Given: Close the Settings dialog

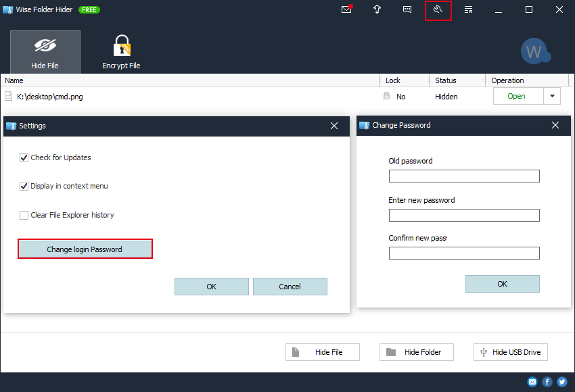Looking at the screenshot, I should click(x=334, y=126).
